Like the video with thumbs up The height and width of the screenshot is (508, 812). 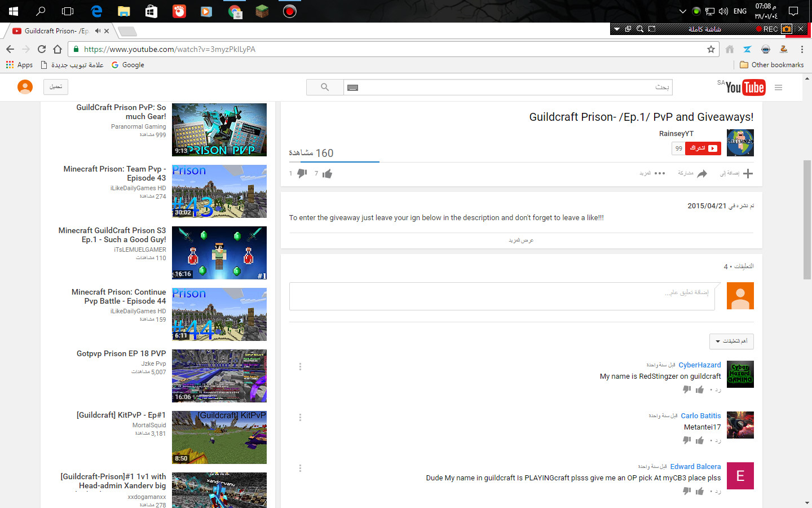click(x=327, y=173)
